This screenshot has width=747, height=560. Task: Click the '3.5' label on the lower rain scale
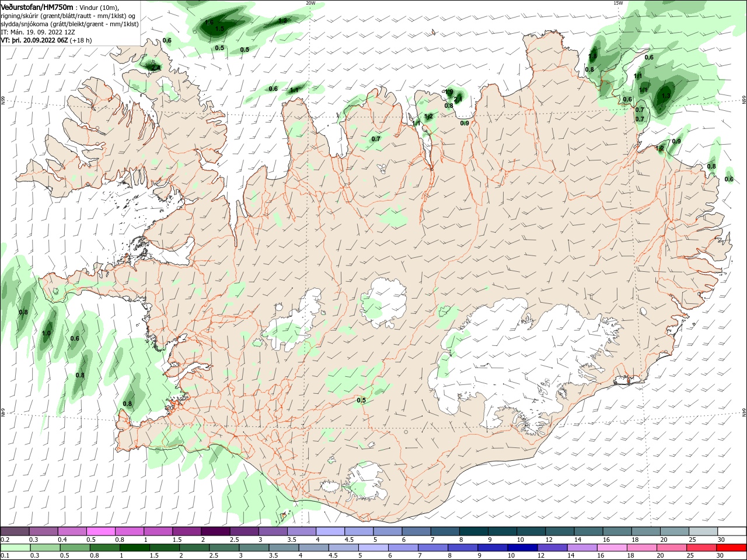[x=273, y=555]
